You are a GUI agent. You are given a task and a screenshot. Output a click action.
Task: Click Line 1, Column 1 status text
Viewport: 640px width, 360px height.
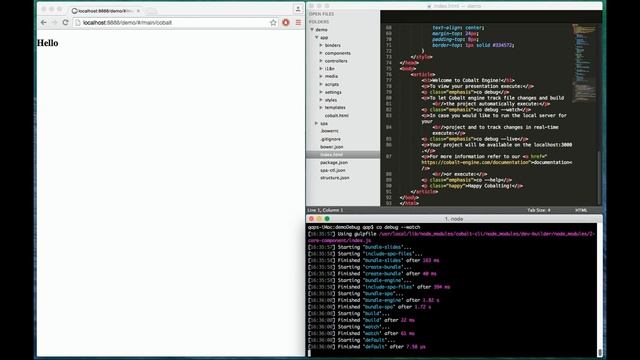click(325, 210)
